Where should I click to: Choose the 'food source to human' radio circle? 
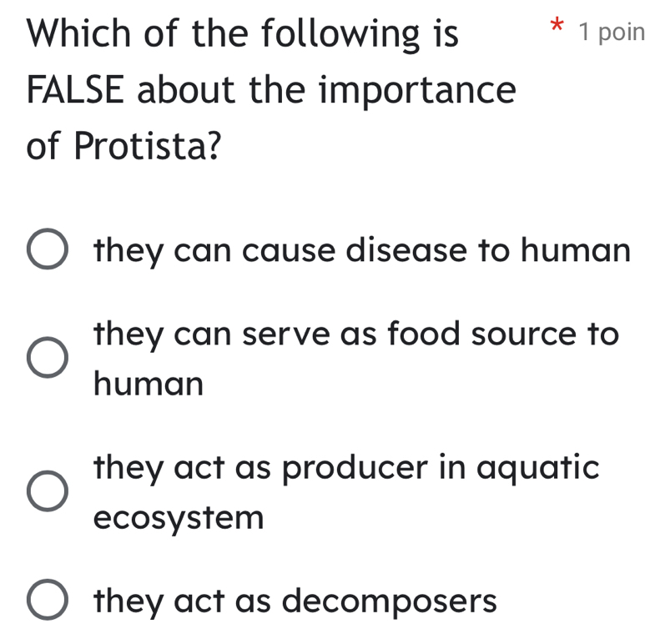pos(48,358)
